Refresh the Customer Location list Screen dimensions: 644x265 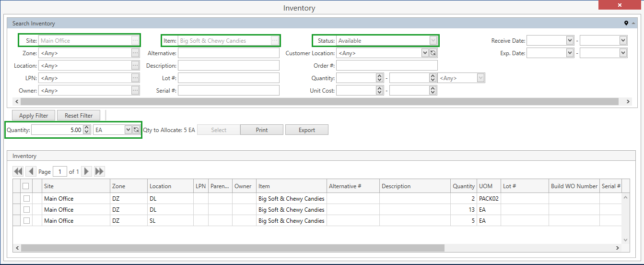tap(433, 53)
